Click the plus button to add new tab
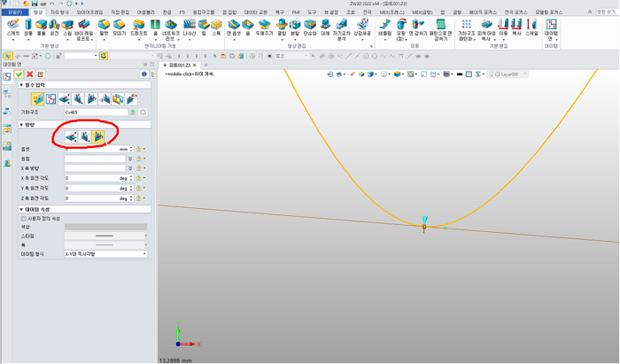Viewport: 620px width, 364px height. pos(205,66)
